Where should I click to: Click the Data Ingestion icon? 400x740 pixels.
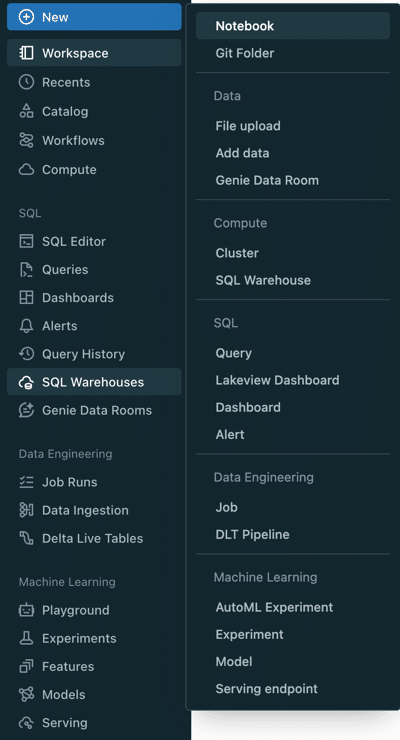[x=26, y=510]
